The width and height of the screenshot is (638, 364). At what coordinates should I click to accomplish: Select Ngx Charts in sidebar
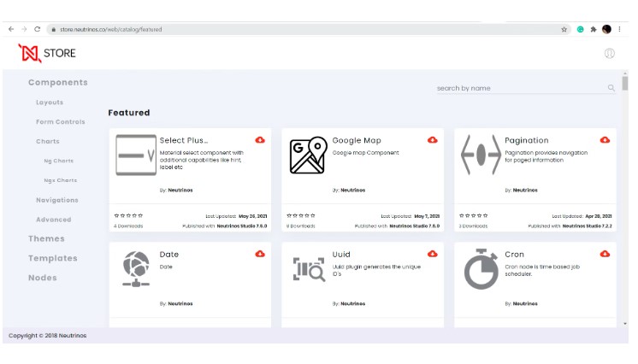coord(60,180)
